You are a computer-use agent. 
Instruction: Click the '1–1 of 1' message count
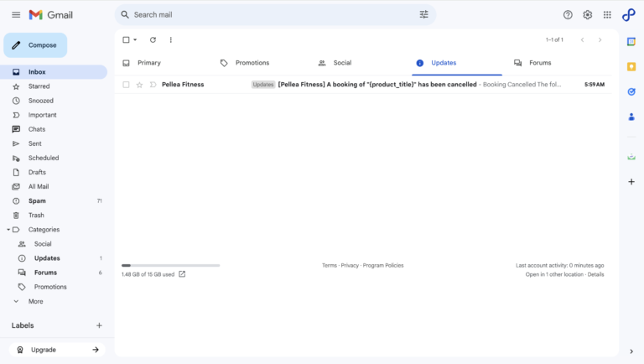point(554,40)
